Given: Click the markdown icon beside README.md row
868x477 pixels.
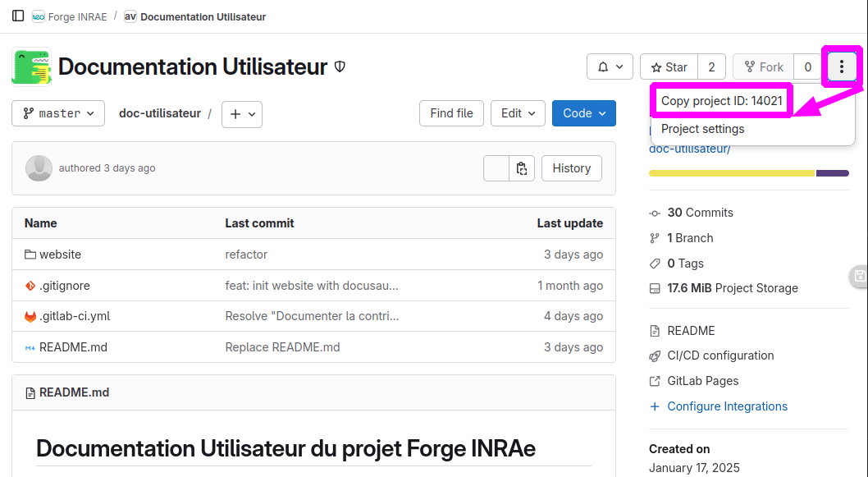Looking at the screenshot, I should 30,347.
